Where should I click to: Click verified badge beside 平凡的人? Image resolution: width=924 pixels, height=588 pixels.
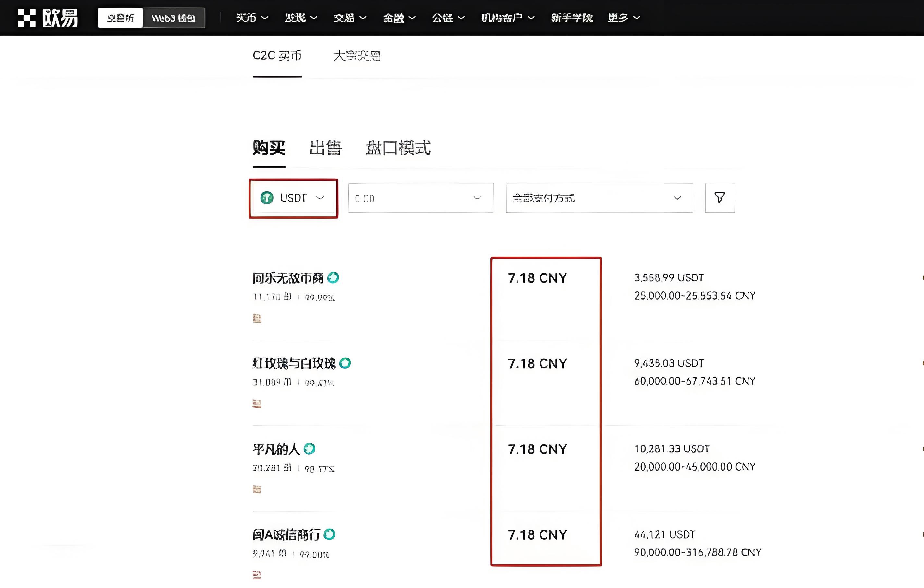coord(309,449)
